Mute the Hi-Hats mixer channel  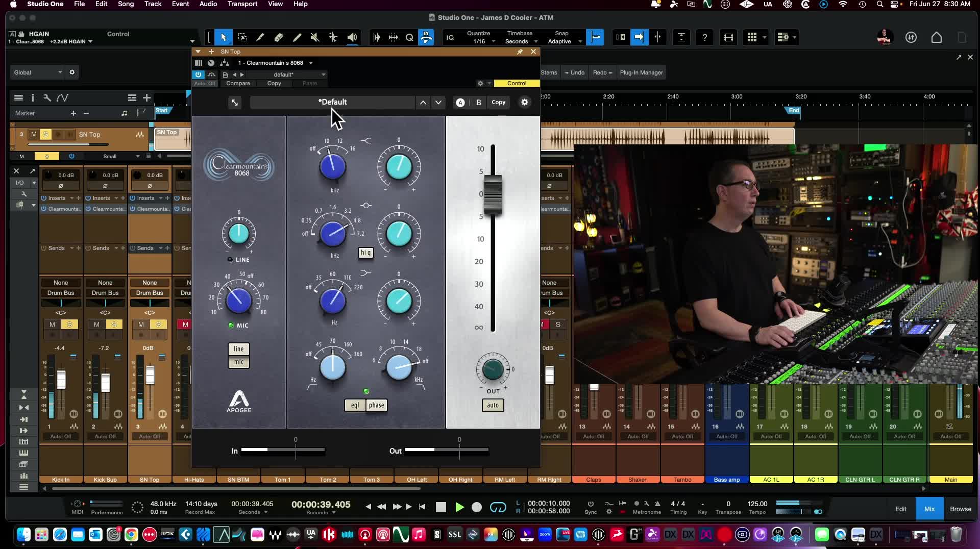[x=185, y=325]
